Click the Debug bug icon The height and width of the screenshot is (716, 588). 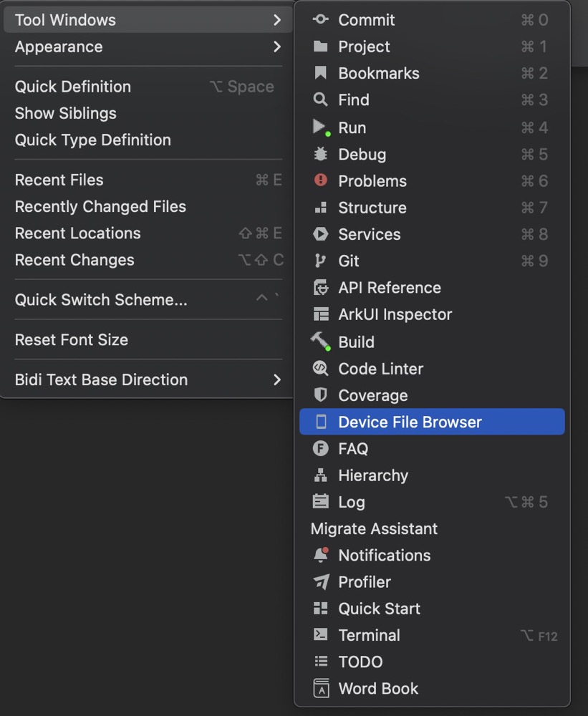320,154
